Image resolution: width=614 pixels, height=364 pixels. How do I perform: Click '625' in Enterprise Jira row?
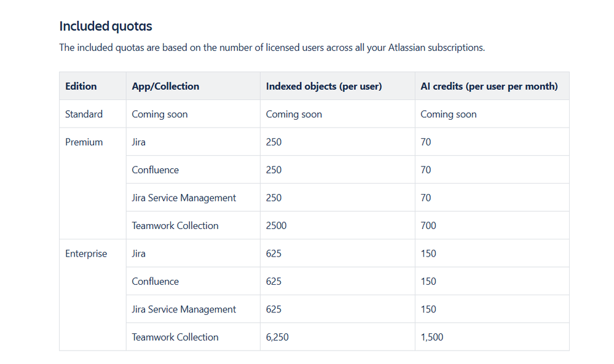274,254
